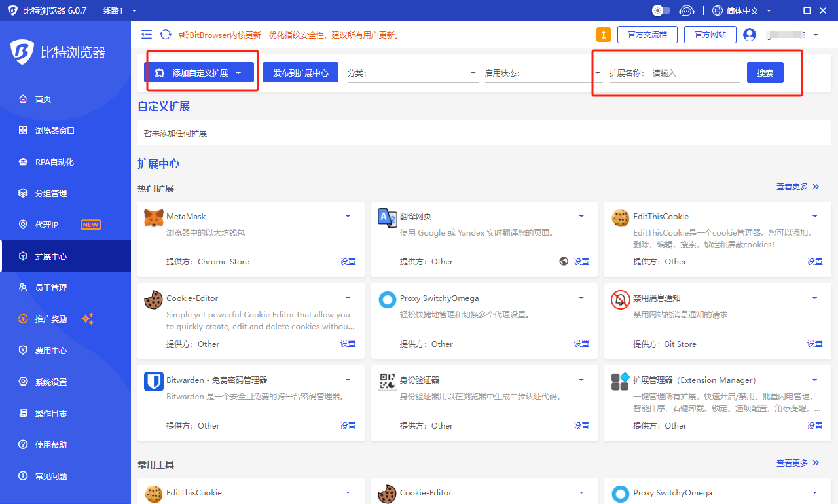Click the 发布到扩展中心 button
Image resolution: width=838 pixels, height=504 pixels.
coord(301,73)
